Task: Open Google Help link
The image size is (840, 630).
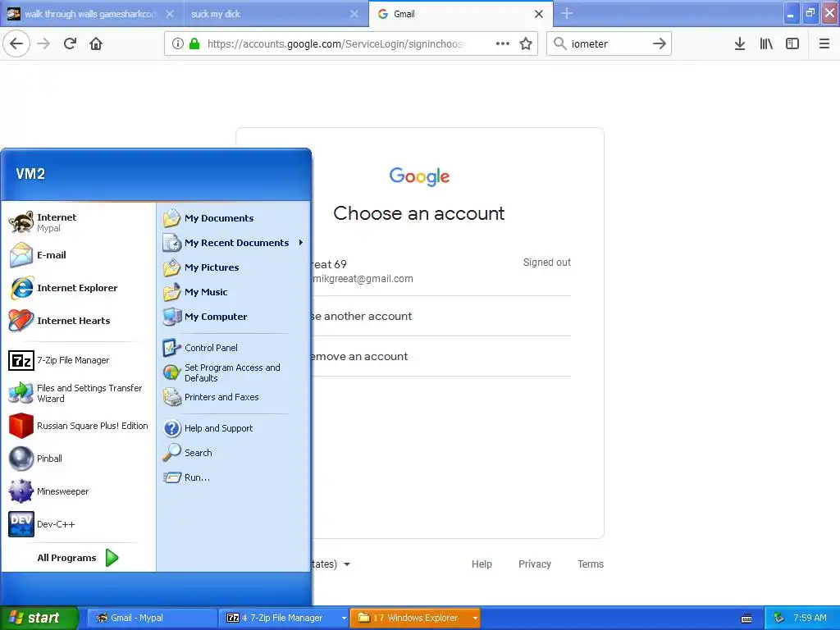Action: tap(482, 564)
